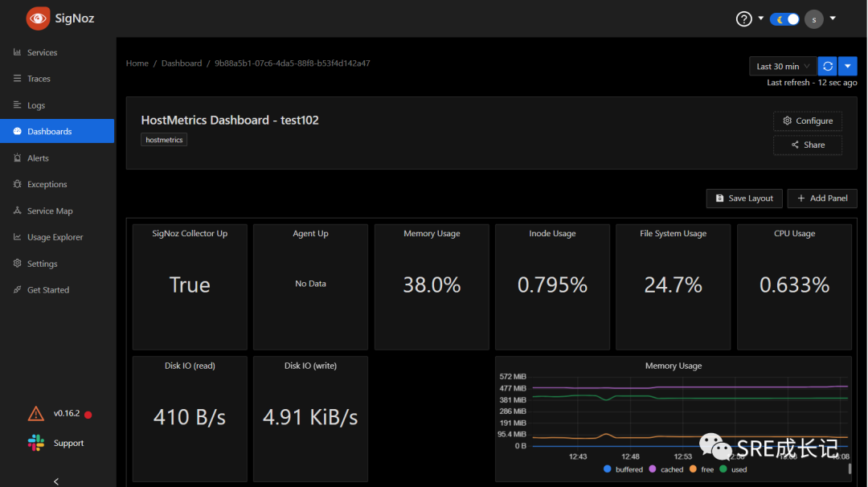Select the Disk IO (write) panel title
Viewport: 868px width, 487px height.
pyautogui.click(x=310, y=366)
